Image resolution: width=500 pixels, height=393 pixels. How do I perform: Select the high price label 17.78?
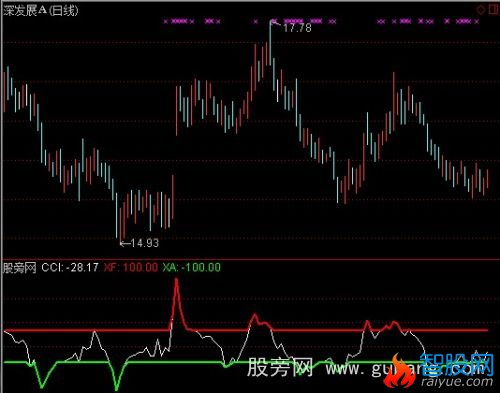[x=297, y=28]
